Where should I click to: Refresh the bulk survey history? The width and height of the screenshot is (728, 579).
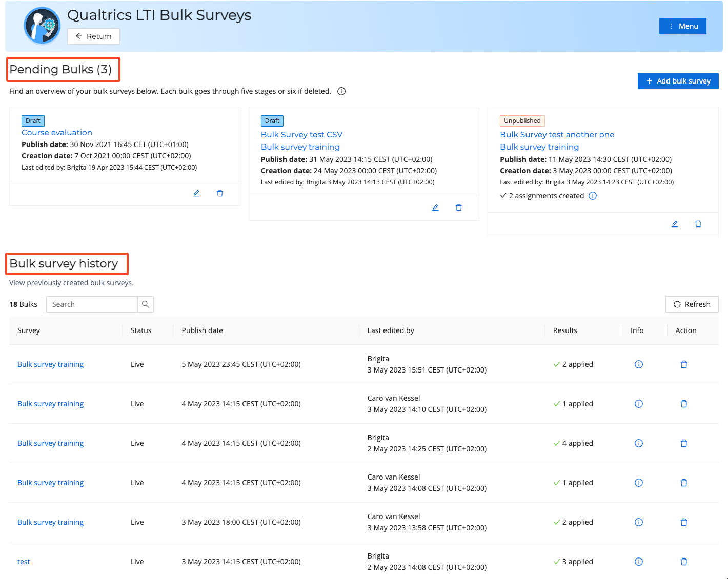[692, 304]
